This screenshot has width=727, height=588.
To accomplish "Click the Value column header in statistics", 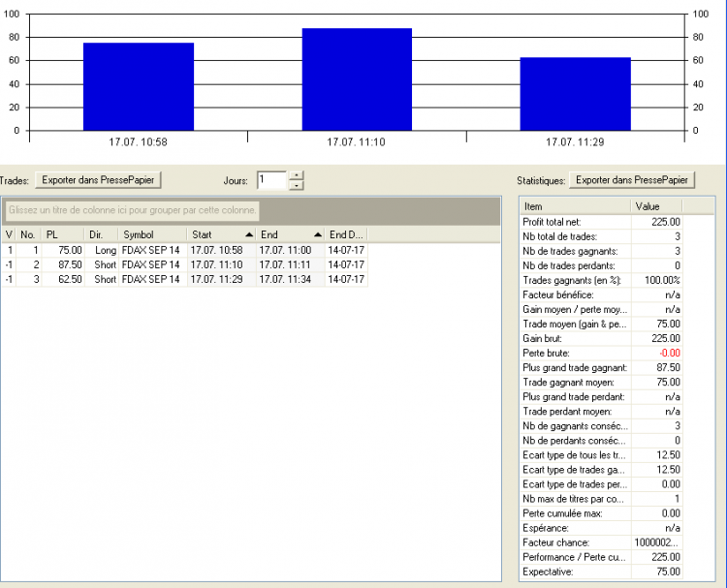I will pyautogui.click(x=656, y=206).
